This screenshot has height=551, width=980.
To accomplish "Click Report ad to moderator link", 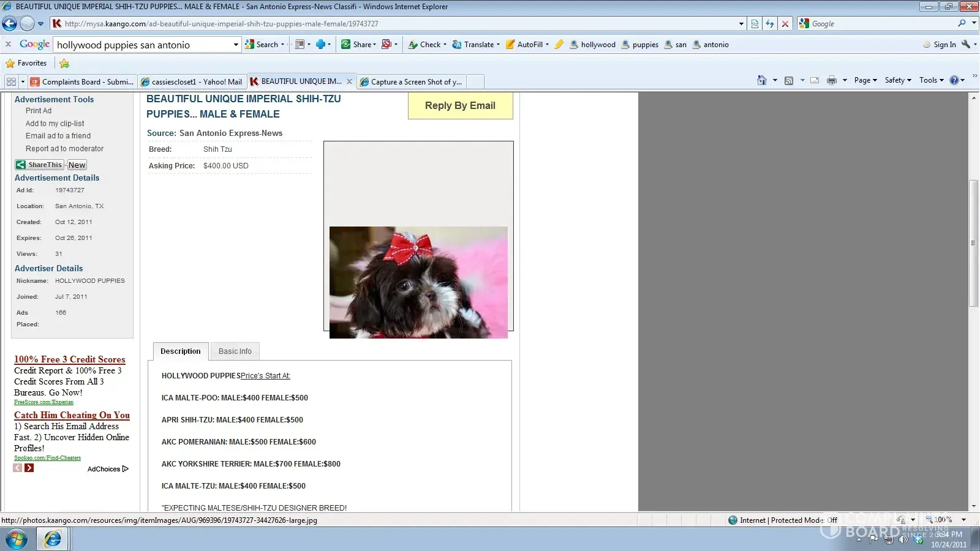I will [64, 149].
